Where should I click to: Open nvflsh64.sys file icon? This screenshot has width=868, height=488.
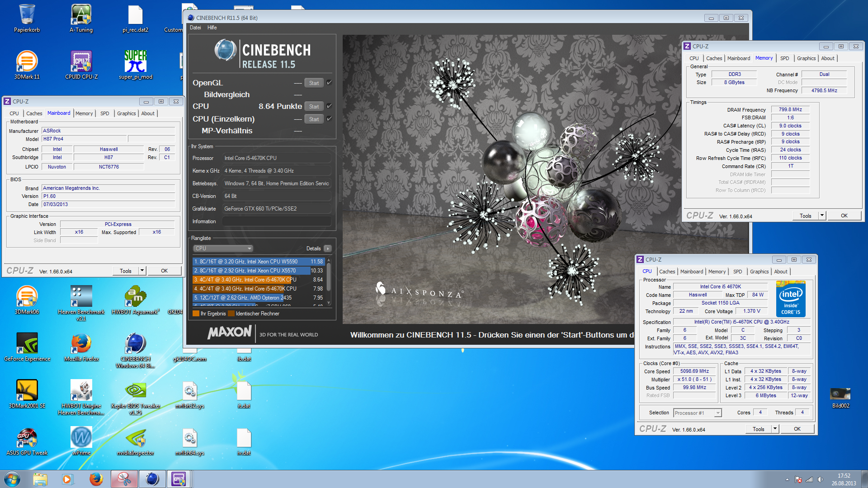point(189,441)
